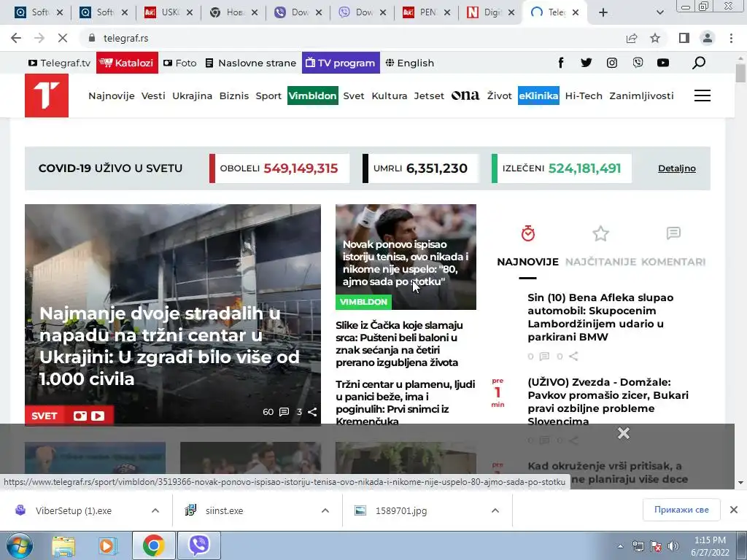Switch to Komentari sidebar tab
Screen dimensions: 747x560
pos(673,246)
